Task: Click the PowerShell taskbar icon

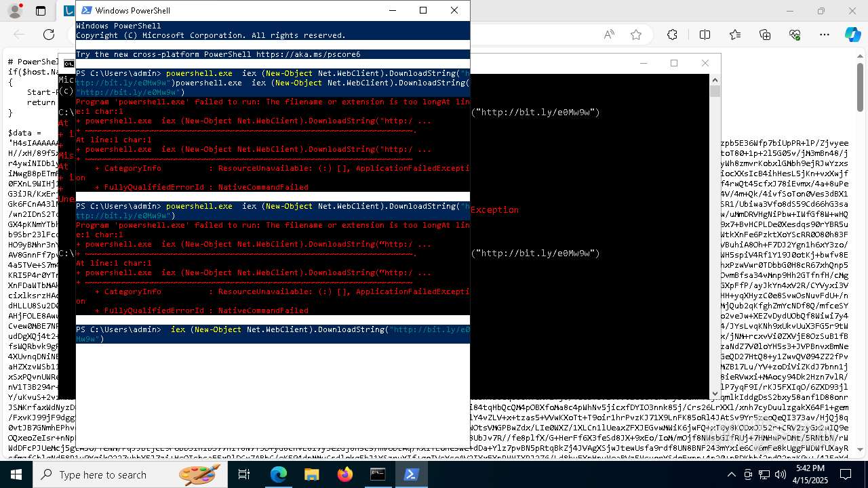Action: 411,474
